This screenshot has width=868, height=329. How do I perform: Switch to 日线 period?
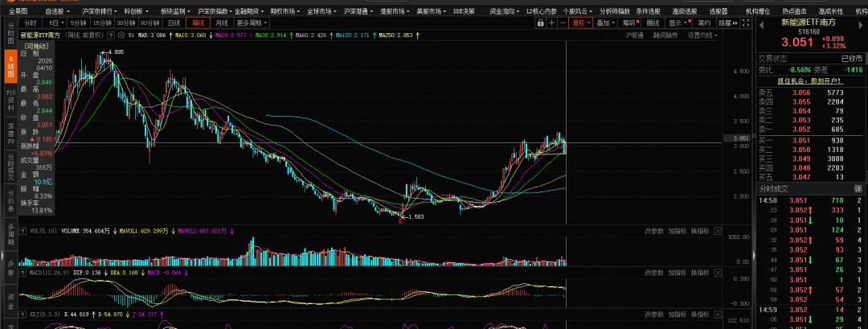tap(174, 23)
